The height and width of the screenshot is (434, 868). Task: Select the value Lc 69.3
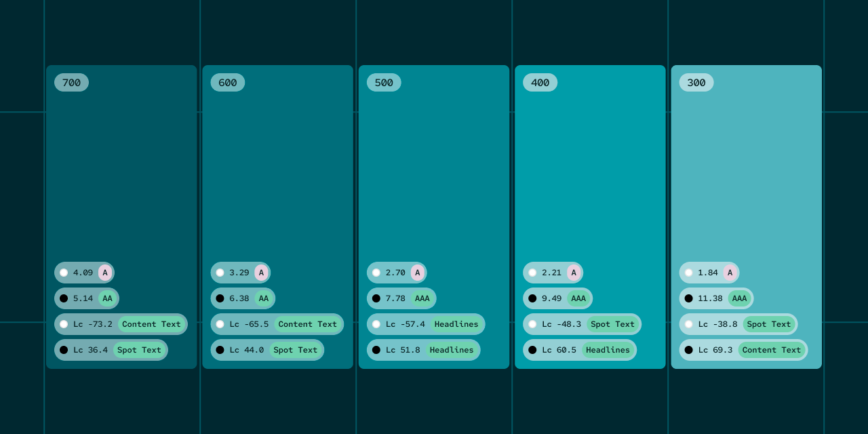[x=715, y=350]
